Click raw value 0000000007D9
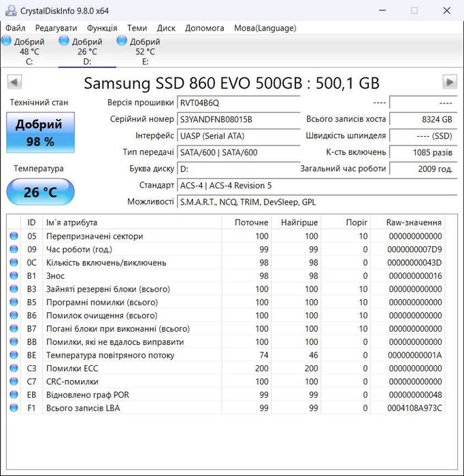This screenshot has width=464, height=476. click(x=414, y=250)
